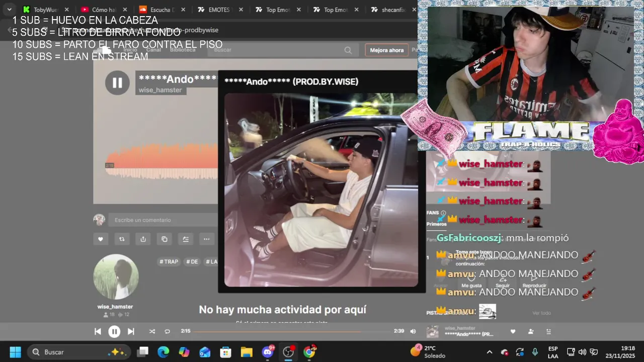Share the track

pos(143,239)
